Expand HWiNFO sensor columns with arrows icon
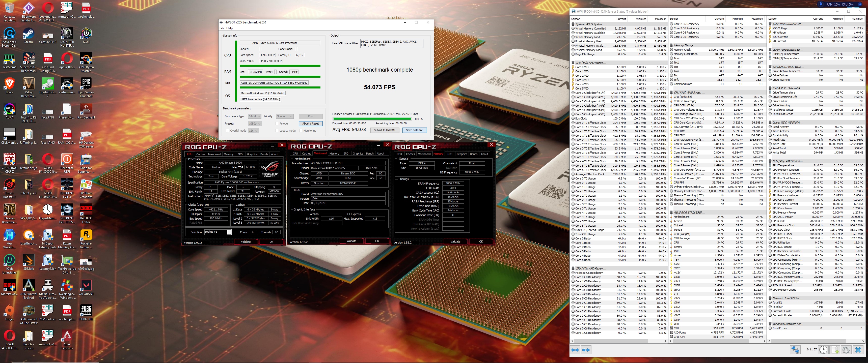This screenshot has height=363, width=868. (x=575, y=350)
